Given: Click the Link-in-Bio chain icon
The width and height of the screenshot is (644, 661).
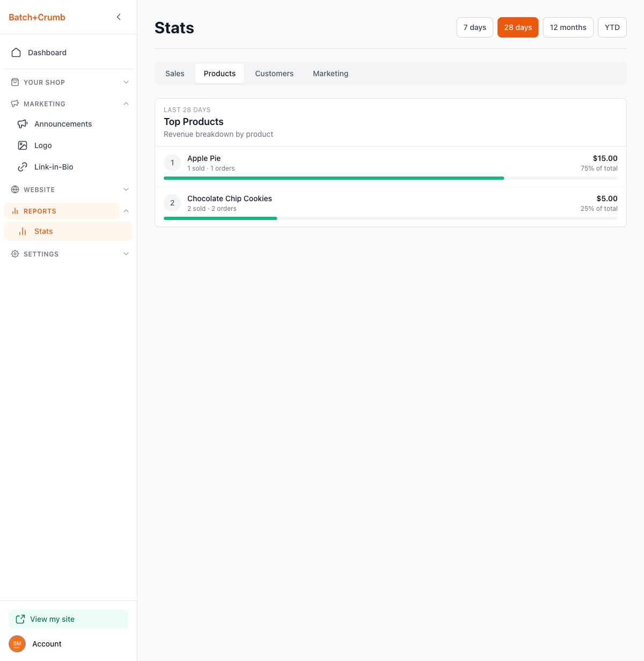Looking at the screenshot, I should click(23, 167).
